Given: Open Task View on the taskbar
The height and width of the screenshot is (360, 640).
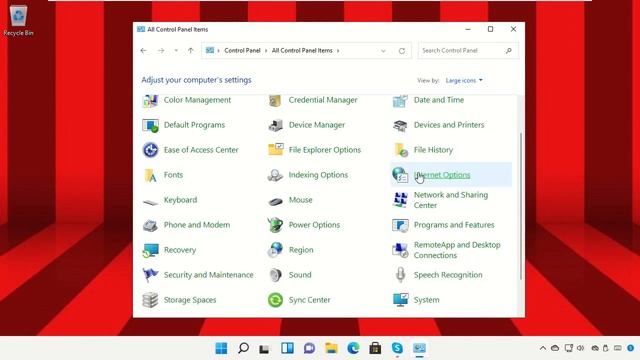Looking at the screenshot, I should click(264, 349).
